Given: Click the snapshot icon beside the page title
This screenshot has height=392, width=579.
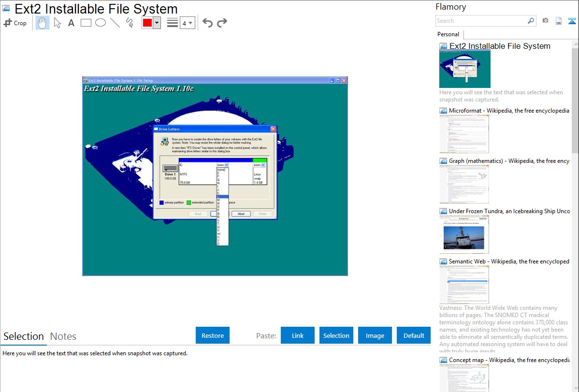Looking at the screenshot, I should point(6,9).
